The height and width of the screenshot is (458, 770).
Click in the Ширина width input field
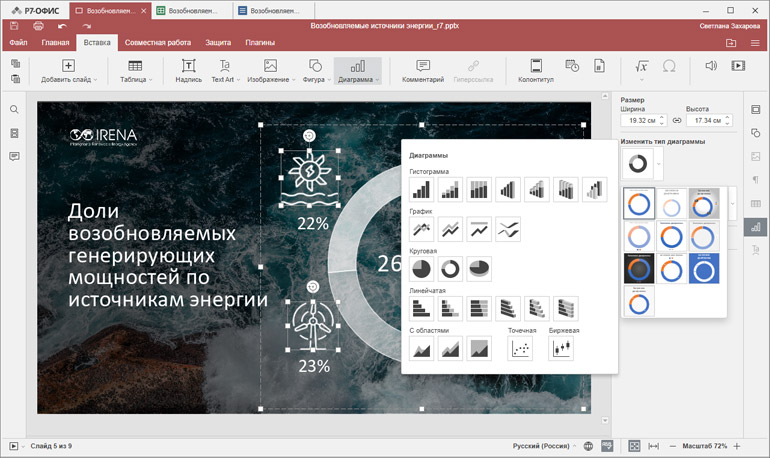[x=638, y=121]
